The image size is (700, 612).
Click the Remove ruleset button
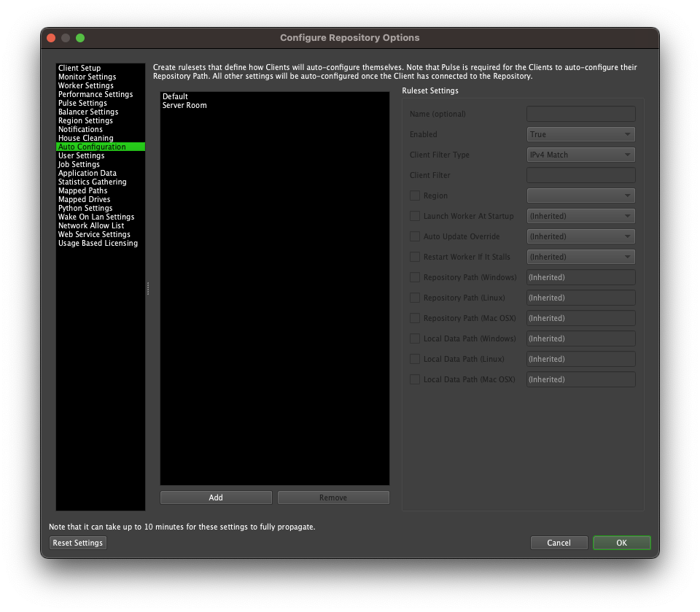point(333,497)
